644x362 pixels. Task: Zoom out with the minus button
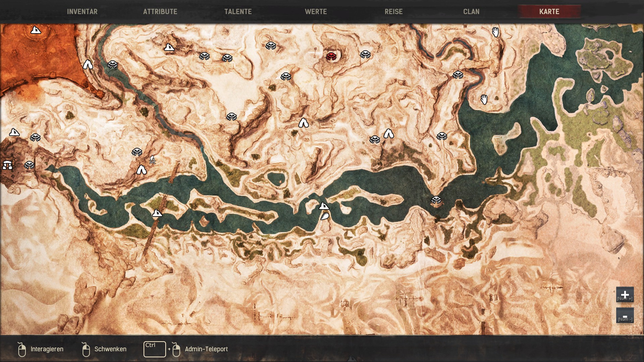click(625, 315)
